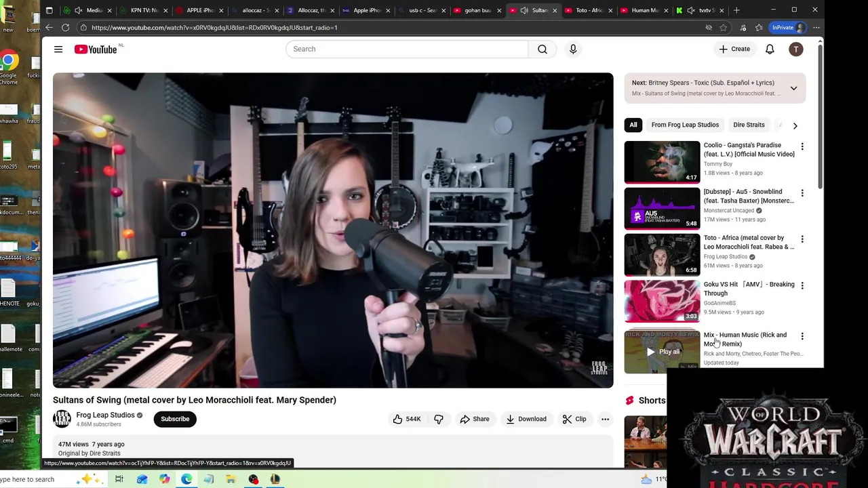Like the video with thumbs up
The width and height of the screenshot is (868, 488).
(x=406, y=419)
